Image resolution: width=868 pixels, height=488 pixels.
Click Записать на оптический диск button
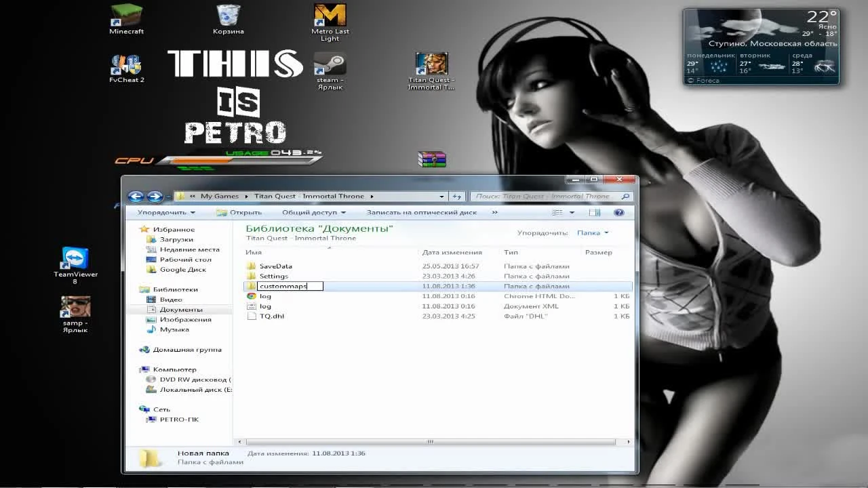(x=421, y=213)
